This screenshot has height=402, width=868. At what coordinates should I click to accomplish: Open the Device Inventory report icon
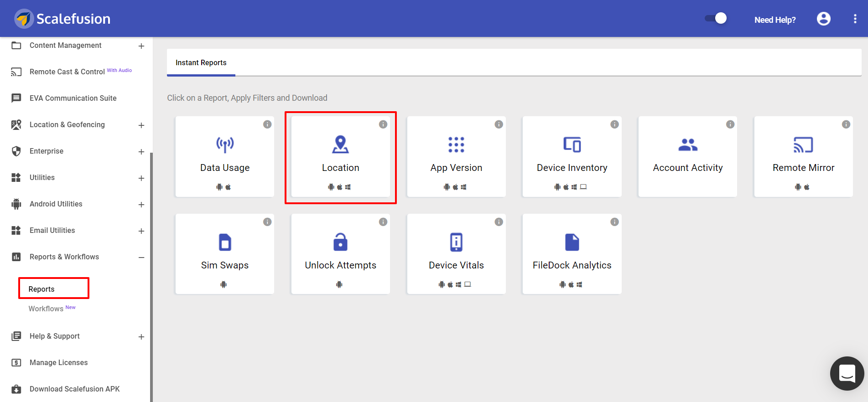[x=572, y=144]
